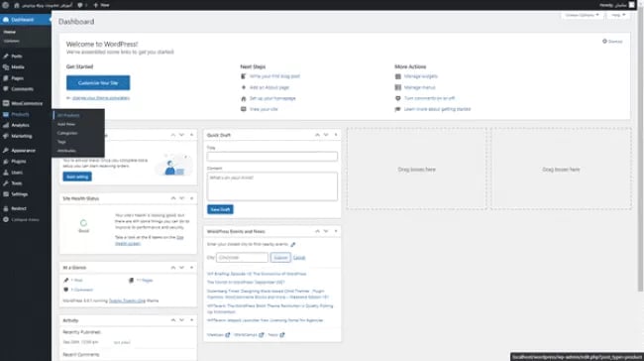The width and height of the screenshot is (644, 361).
Task: Open the Settings icon in sidebar
Action: click(6, 194)
